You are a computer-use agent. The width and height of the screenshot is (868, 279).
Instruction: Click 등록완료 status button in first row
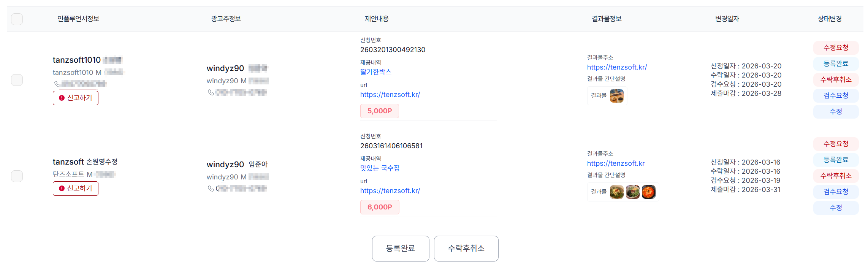836,63
